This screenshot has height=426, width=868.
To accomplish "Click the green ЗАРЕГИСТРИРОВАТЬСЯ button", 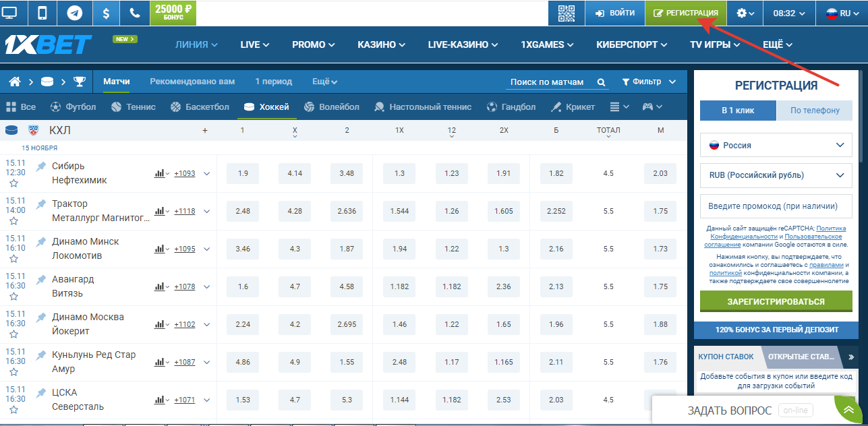I will [x=776, y=301].
